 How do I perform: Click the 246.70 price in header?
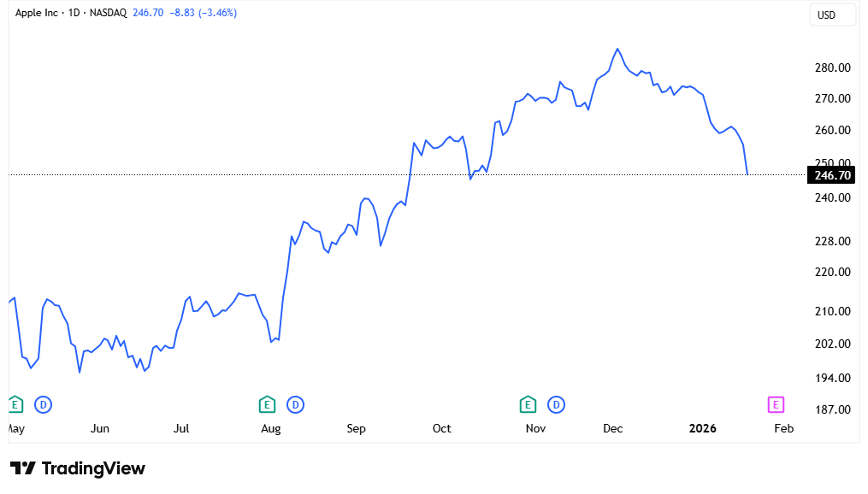coord(148,14)
